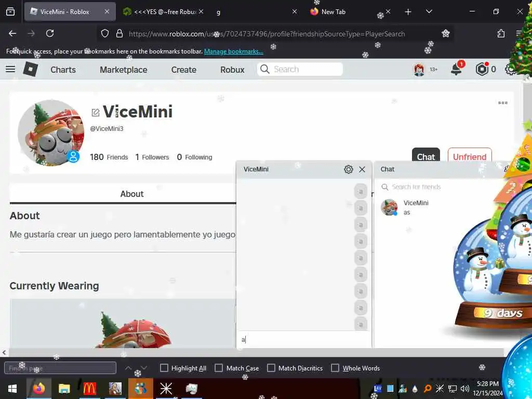Close the free Robux tab

click(x=201, y=11)
